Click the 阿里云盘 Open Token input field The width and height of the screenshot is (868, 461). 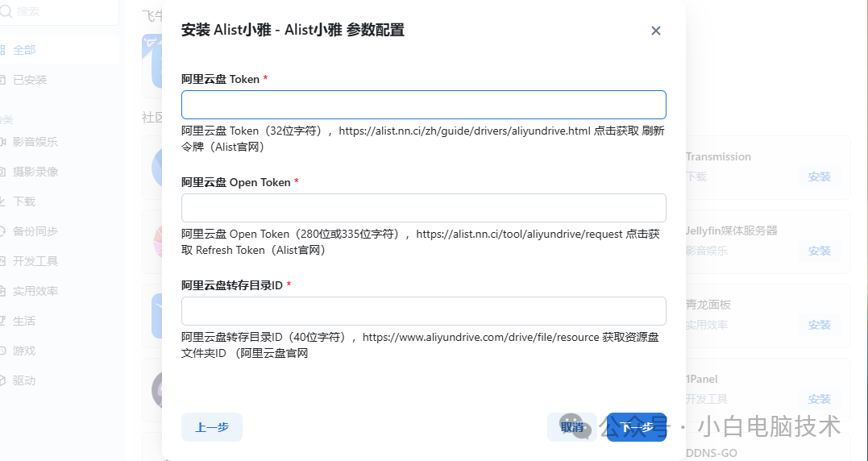423,208
